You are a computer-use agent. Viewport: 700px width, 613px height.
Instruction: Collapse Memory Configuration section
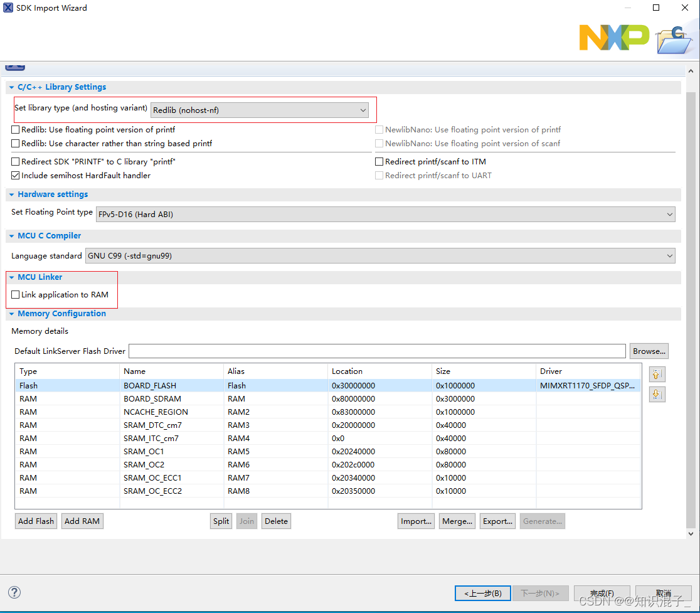pyautogui.click(x=12, y=314)
